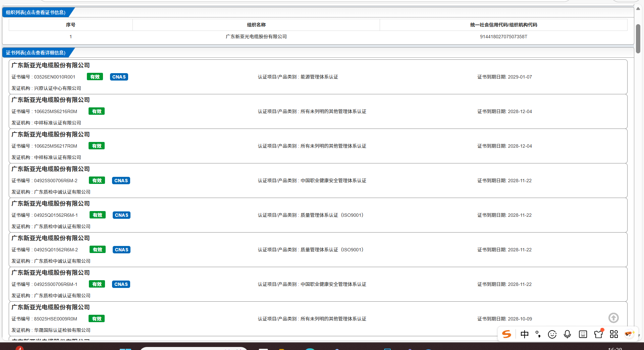Click the CNAS badge for certificate 04925S00706R6M-1
Screen dimensions: 644x350
click(121, 284)
